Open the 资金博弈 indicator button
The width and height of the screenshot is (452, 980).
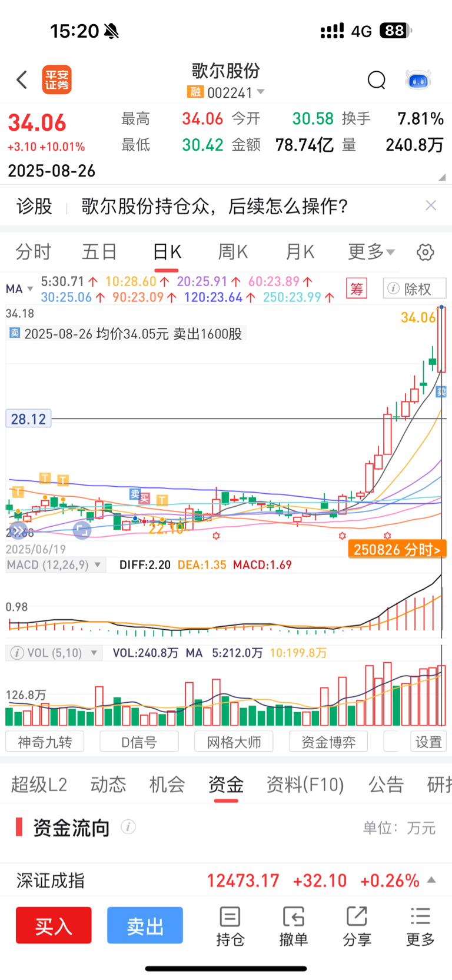(x=328, y=742)
